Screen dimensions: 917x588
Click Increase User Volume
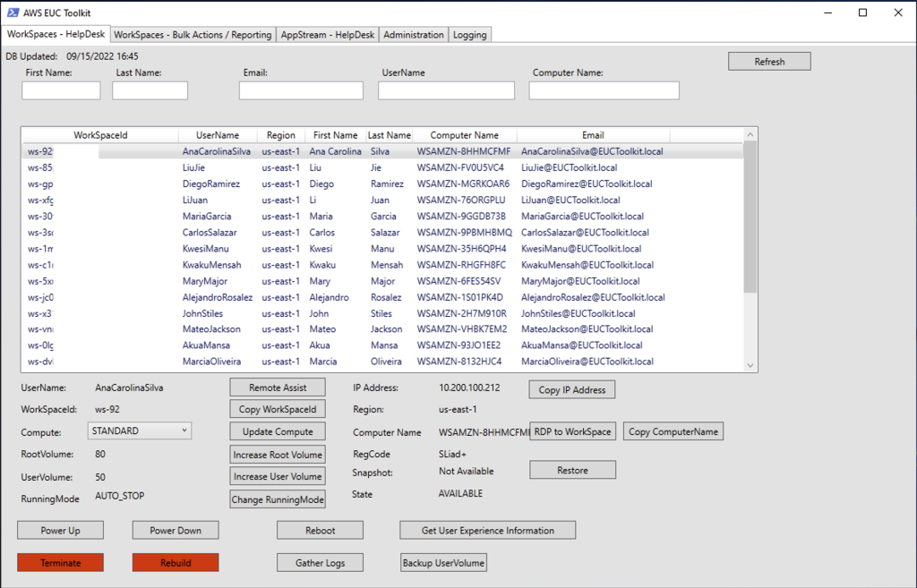(x=278, y=476)
